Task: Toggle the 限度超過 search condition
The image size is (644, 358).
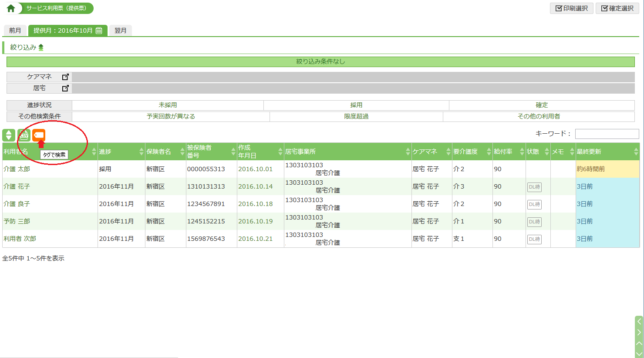Action: pyautogui.click(x=356, y=117)
